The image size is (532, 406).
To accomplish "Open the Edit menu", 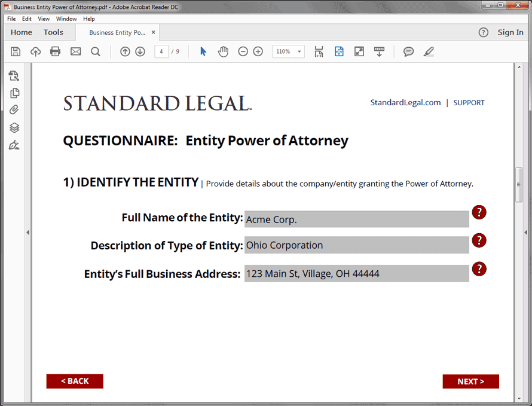I will 27,19.
